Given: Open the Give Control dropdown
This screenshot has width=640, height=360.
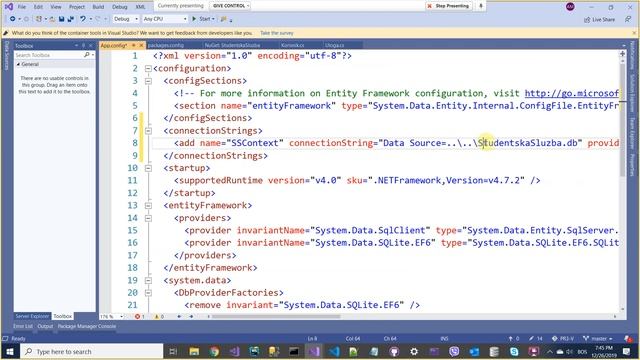Looking at the screenshot, I should point(230,6).
